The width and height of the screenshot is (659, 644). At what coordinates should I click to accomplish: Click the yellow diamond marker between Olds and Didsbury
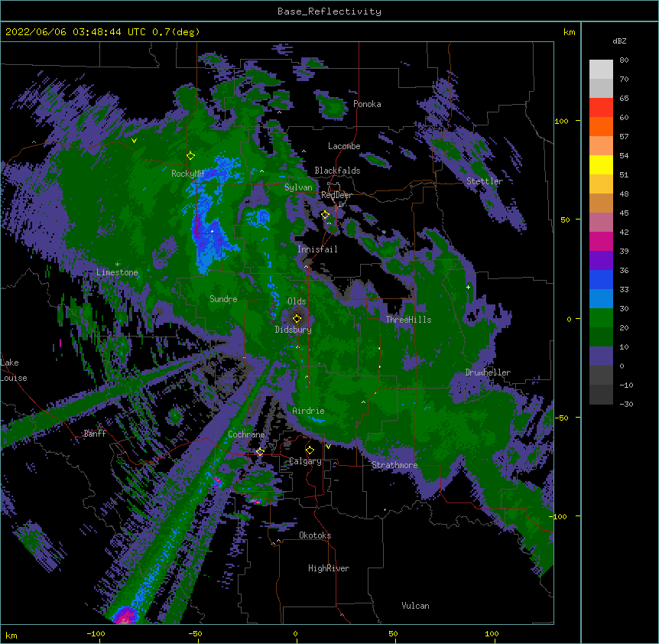click(x=297, y=318)
